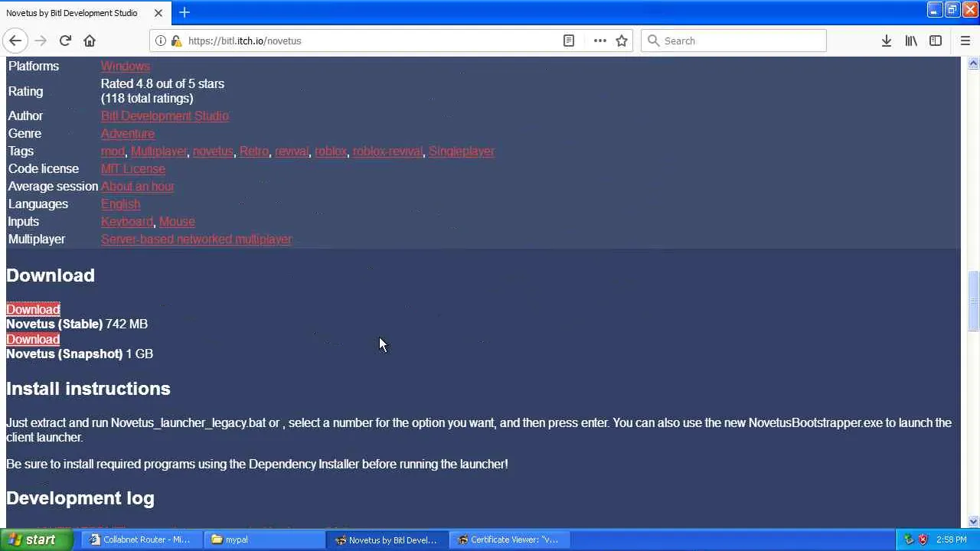Click the page scrollbar up arrow
The height and width of the screenshot is (551, 980).
[973, 64]
